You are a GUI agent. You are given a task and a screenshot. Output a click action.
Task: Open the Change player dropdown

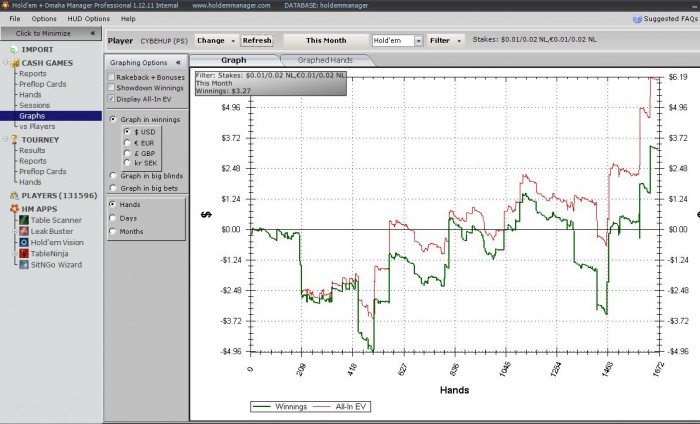[x=216, y=41]
